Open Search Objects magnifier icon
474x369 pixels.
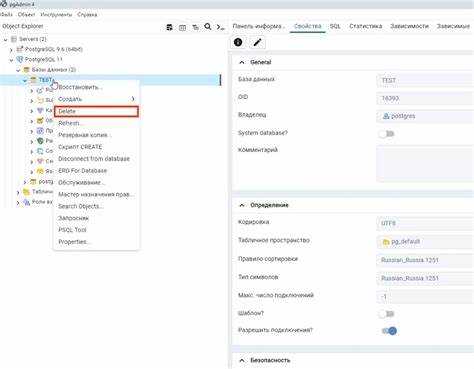click(208, 27)
